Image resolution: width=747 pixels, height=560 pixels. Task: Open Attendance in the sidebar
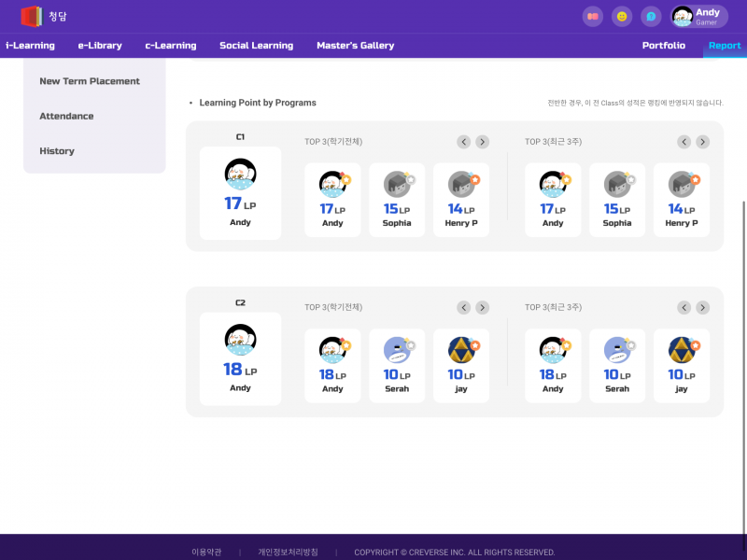[x=66, y=117]
